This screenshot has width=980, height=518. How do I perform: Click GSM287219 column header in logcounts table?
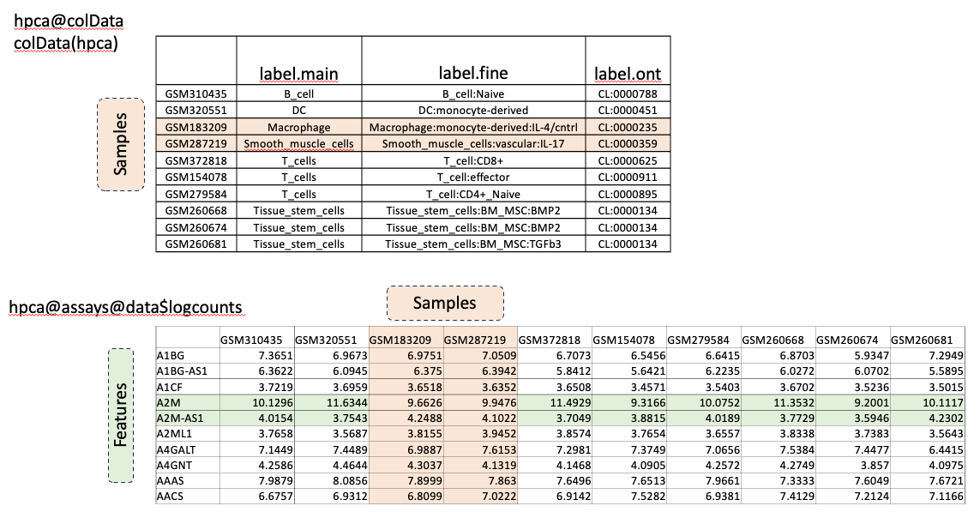tap(480, 340)
